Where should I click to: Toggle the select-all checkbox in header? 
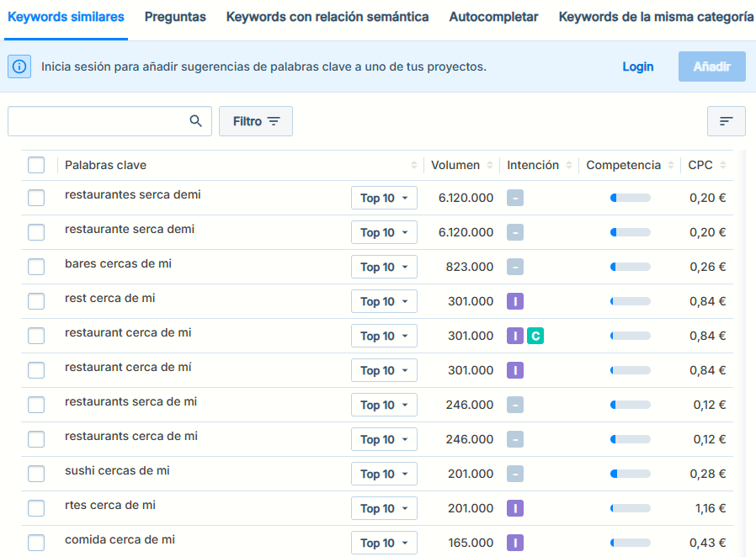pyautogui.click(x=36, y=165)
